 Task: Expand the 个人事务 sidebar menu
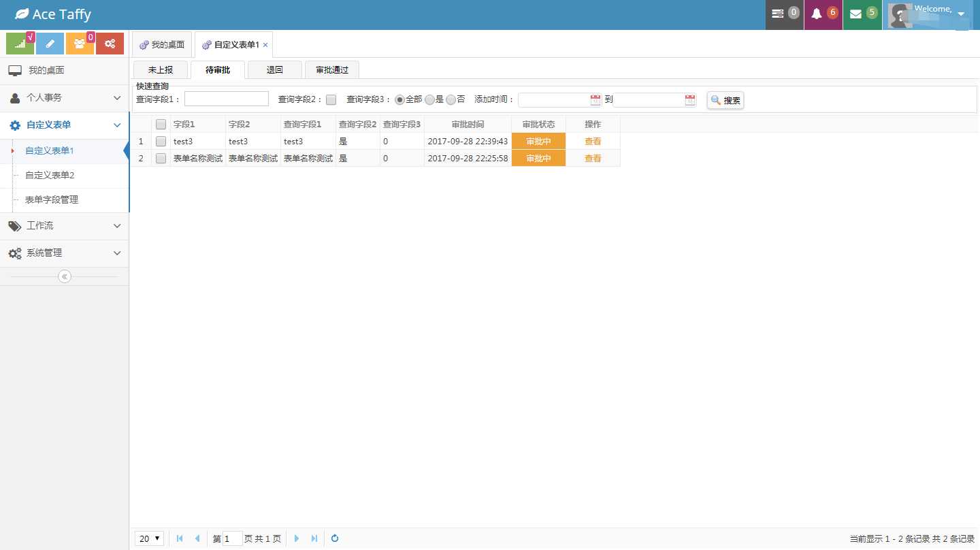coord(64,98)
